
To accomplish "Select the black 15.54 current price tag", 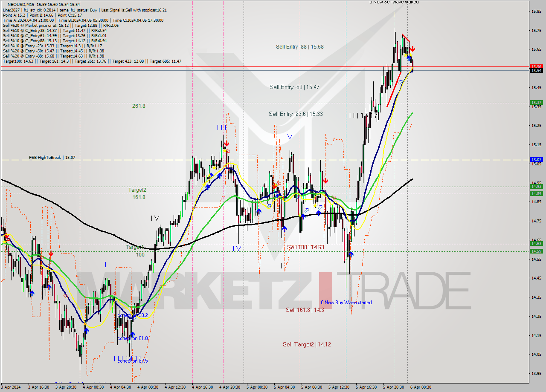I will pyautogui.click(x=536, y=71).
